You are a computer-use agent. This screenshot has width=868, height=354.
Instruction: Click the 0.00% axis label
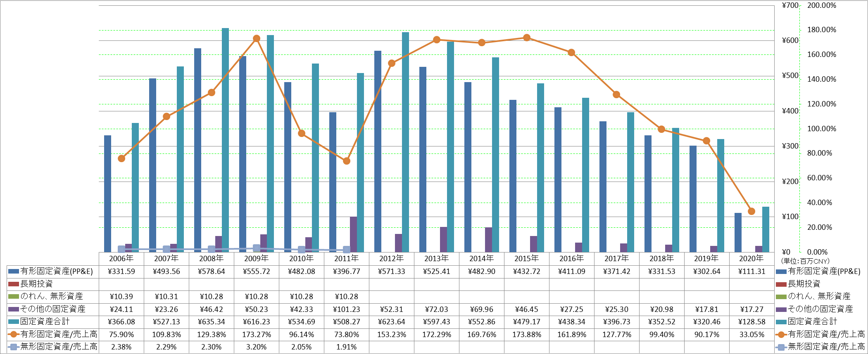818,252
